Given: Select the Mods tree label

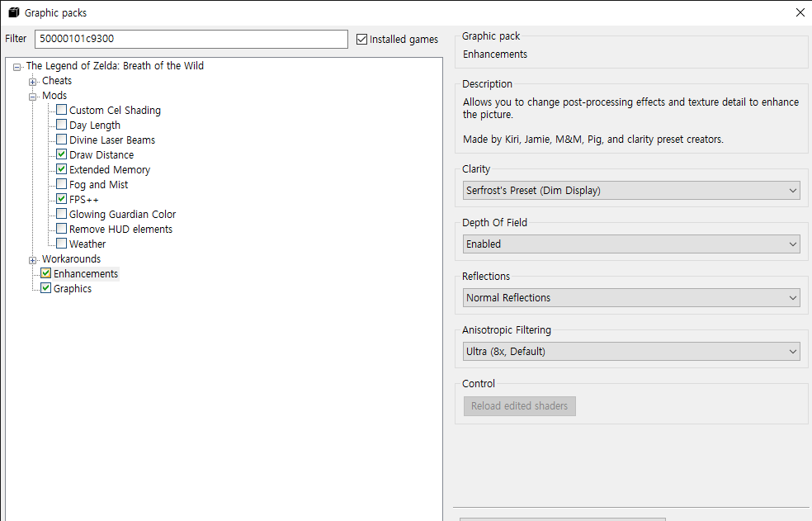Looking at the screenshot, I should tap(54, 96).
